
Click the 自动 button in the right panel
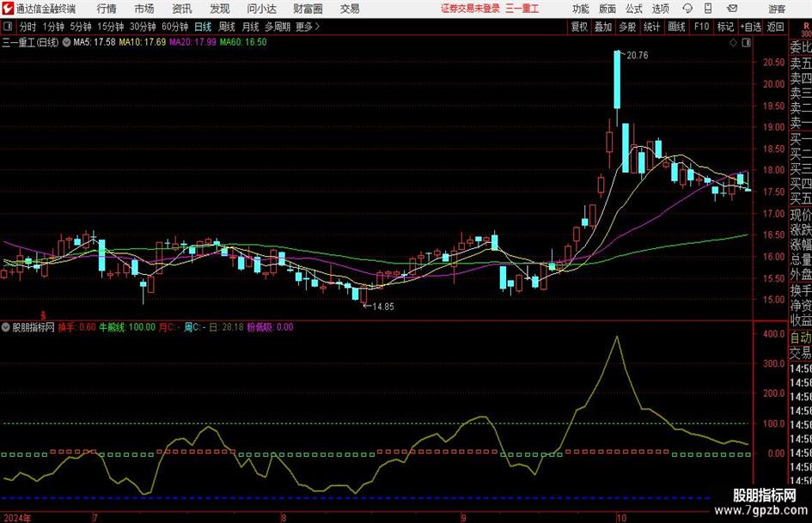(x=801, y=338)
